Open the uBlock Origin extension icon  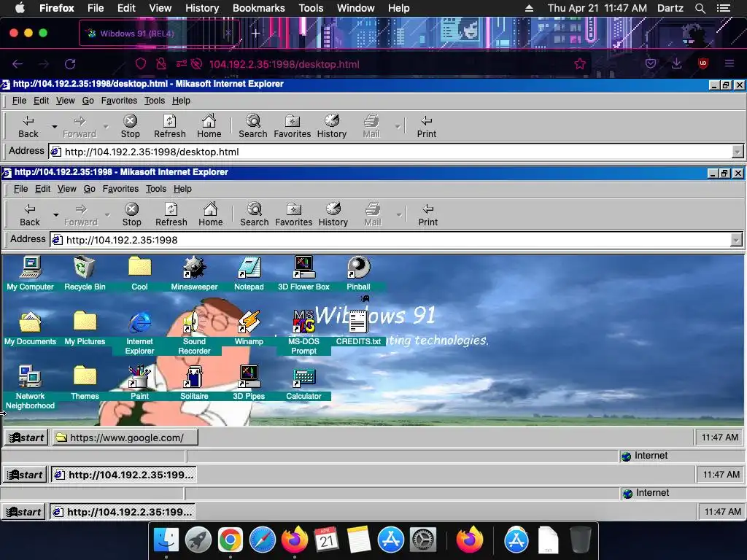[703, 63]
